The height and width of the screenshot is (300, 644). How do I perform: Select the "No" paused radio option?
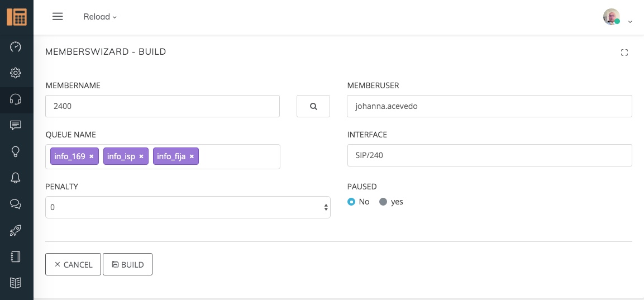351,202
